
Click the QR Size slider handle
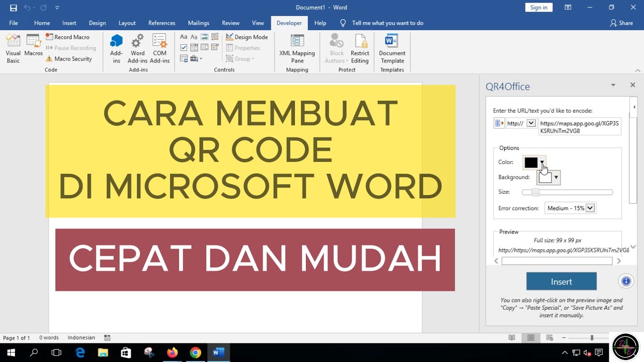535,192
